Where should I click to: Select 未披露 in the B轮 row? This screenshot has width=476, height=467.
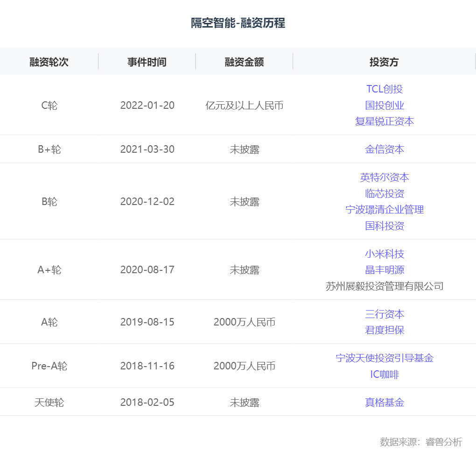245,201
